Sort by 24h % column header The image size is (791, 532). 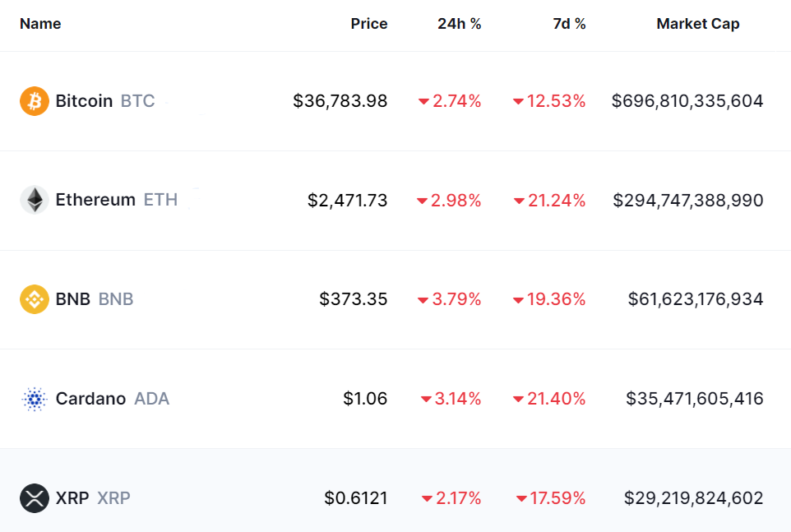[x=459, y=24]
